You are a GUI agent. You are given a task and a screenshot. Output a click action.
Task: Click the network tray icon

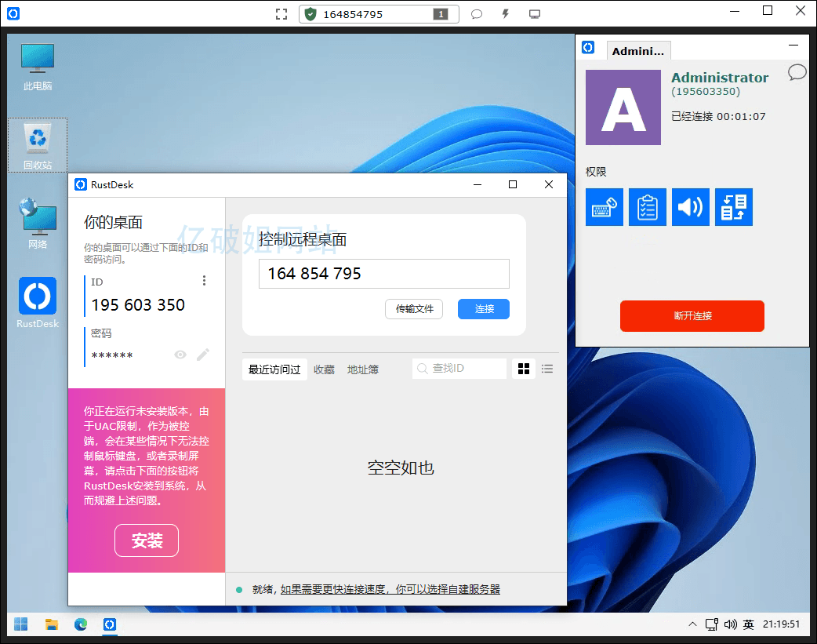tap(712, 624)
